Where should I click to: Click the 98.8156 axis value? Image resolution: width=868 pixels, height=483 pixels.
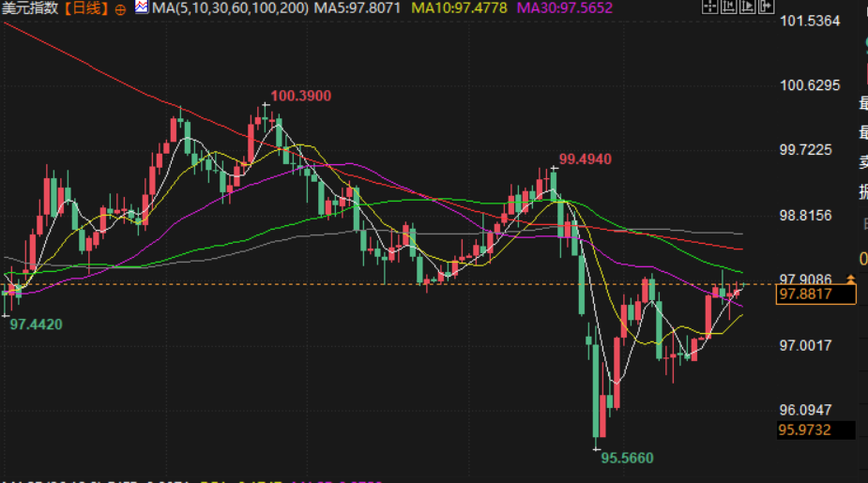(x=806, y=215)
